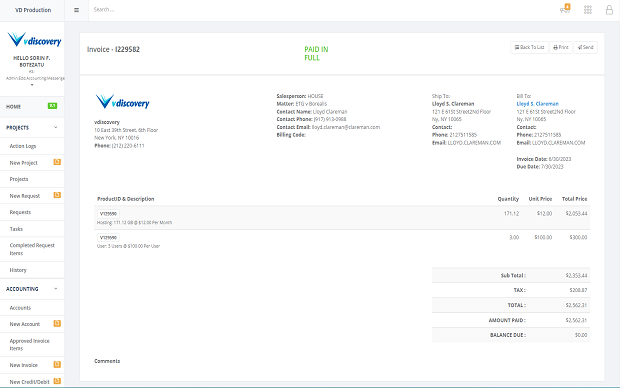Viewport: 620px width, 388px height.
Task: Click the Comments heading
Action: (x=107, y=361)
